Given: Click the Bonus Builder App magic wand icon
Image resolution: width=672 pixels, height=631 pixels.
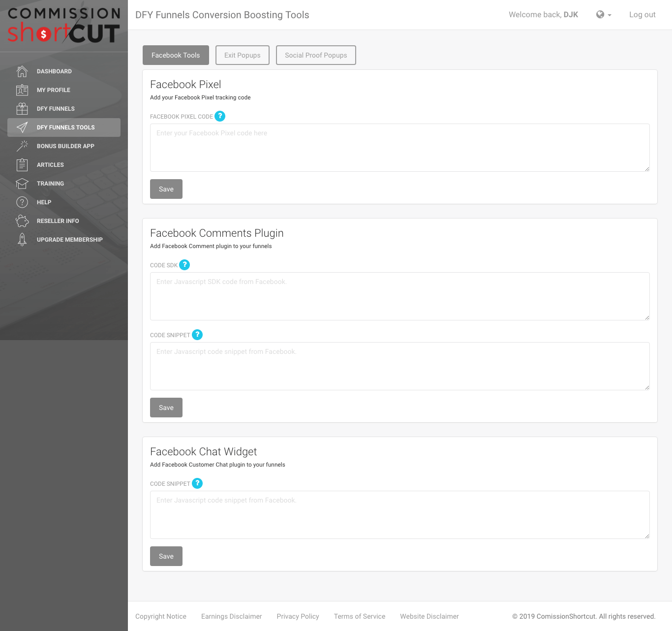Looking at the screenshot, I should 22,146.
